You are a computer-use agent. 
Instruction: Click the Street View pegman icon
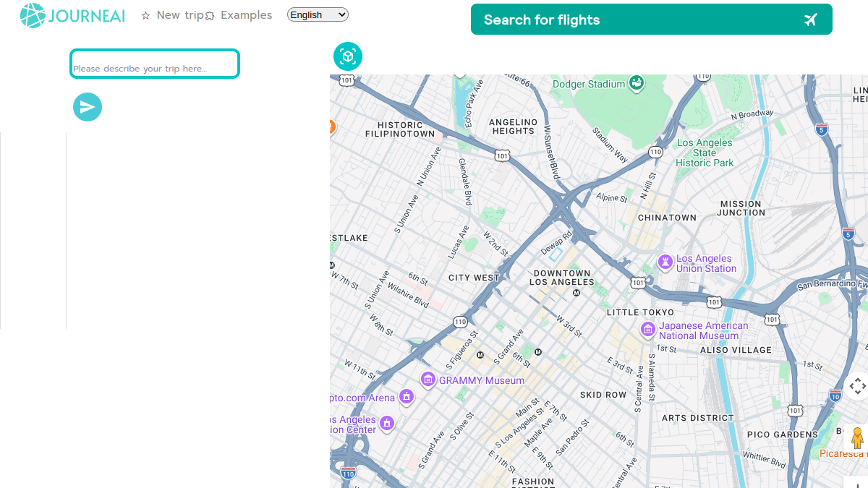[x=858, y=439]
